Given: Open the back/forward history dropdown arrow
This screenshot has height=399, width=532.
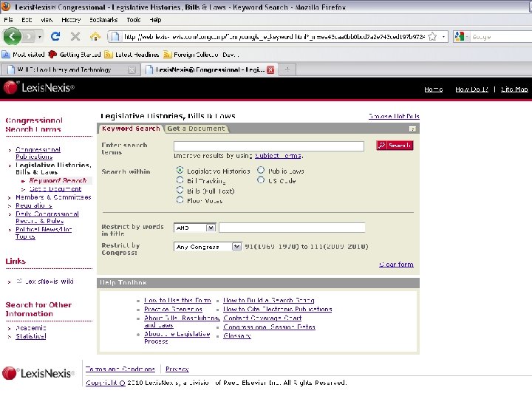Looking at the screenshot, I should coord(40,37).
